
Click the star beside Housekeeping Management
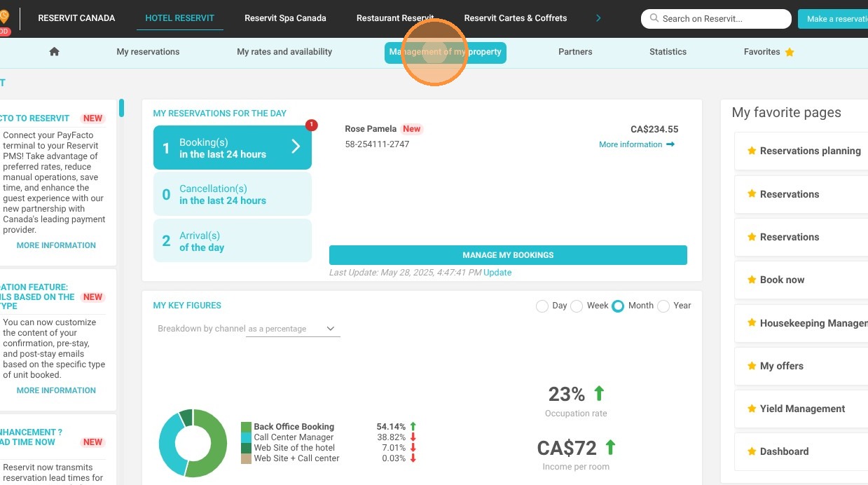click(752, 323)
